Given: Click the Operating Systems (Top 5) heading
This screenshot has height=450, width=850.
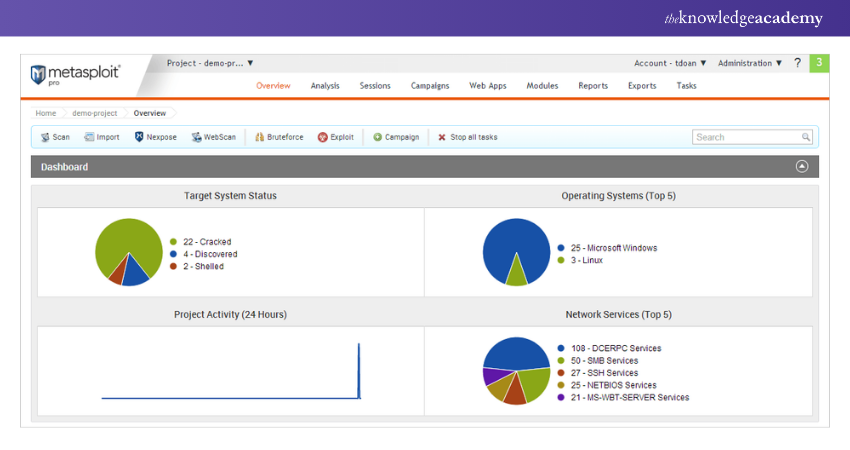Looking at the screenshot, I should point(619,196).
